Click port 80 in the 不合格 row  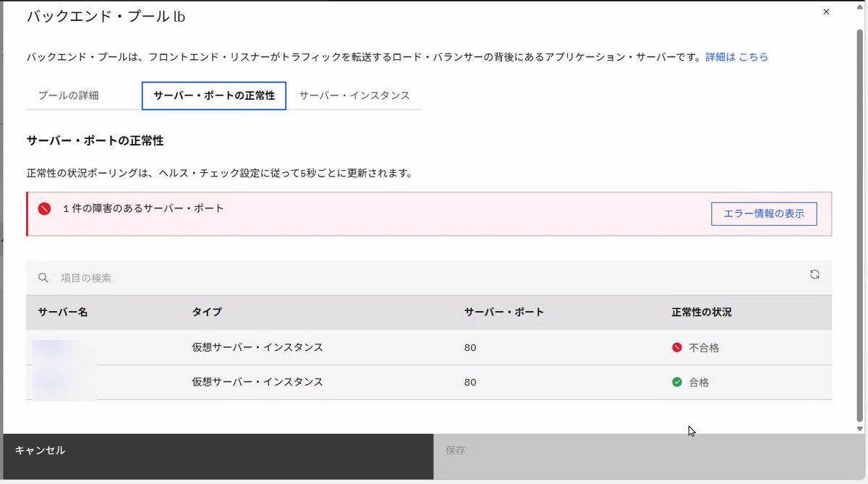click(x=470, y=348)
